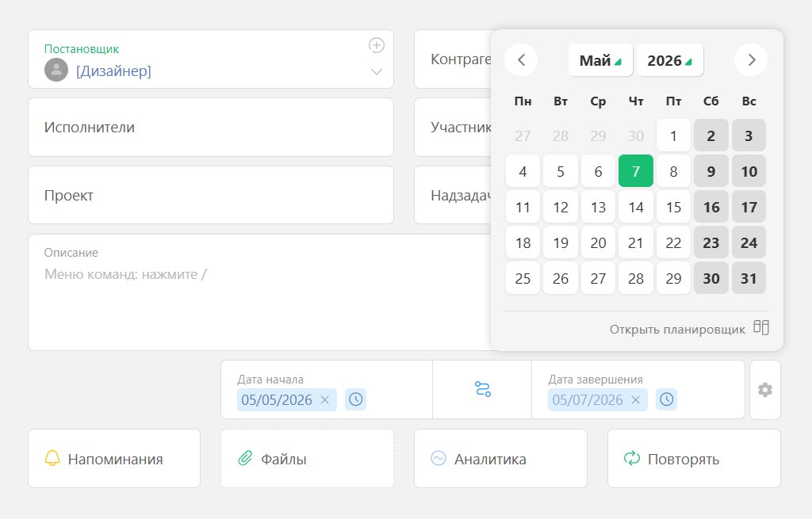Clear the end date 05/07/2026
Image resolution: width=812 pixels, height=519 pixels.
click(635, 399)
